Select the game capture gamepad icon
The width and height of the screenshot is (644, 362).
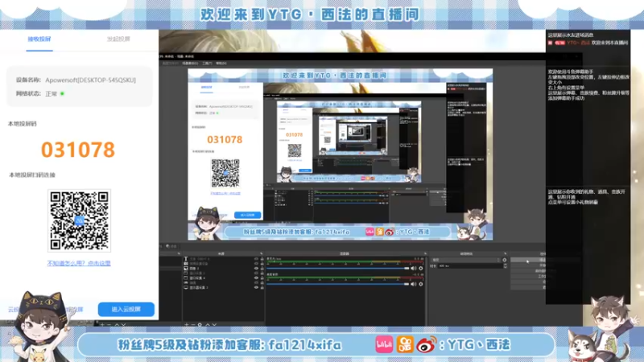[186, 283]
